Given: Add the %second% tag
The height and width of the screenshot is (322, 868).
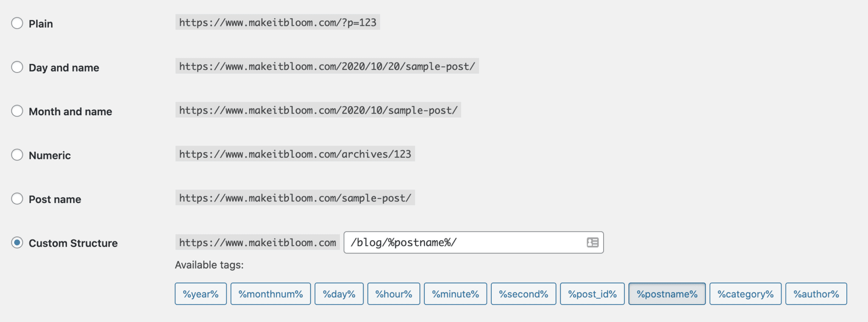Looking at the screenshot, I should (x=523, y=294).
